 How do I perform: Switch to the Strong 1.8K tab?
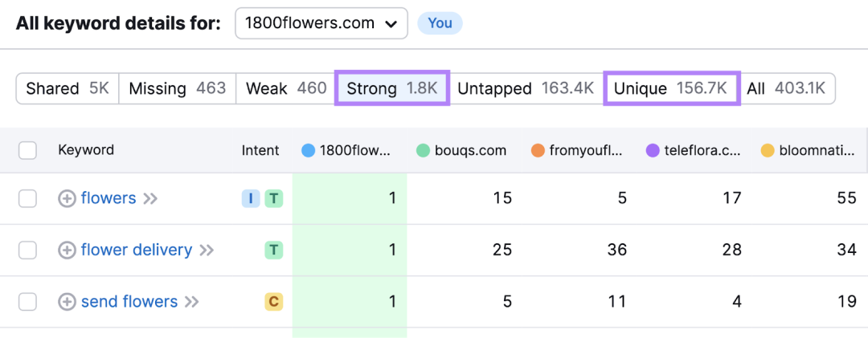click(392, 88)
